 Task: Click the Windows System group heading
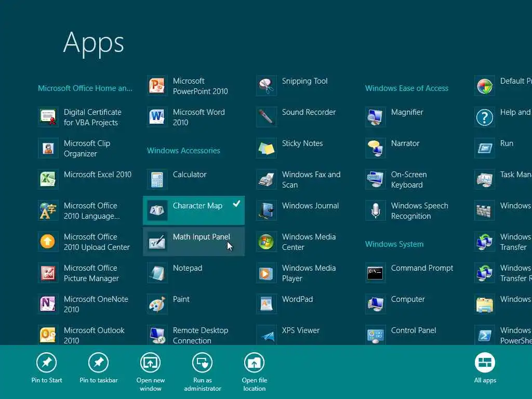click(x=394, y=244)
